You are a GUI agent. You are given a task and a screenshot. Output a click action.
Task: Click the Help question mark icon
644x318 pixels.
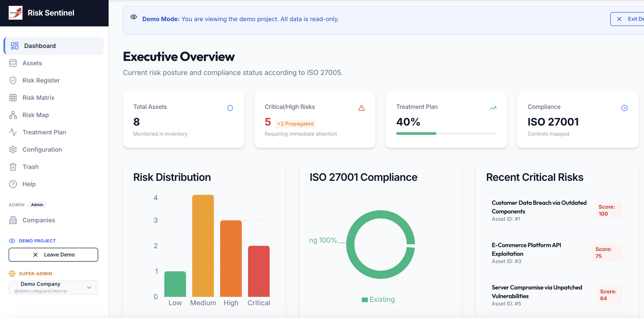(x=13, y=184)
